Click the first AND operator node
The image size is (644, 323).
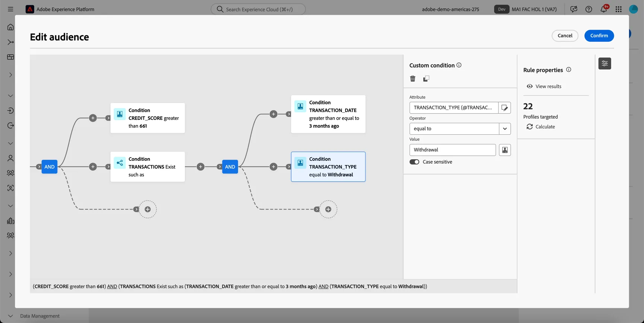pyautogui.click(x=50, y=167)
